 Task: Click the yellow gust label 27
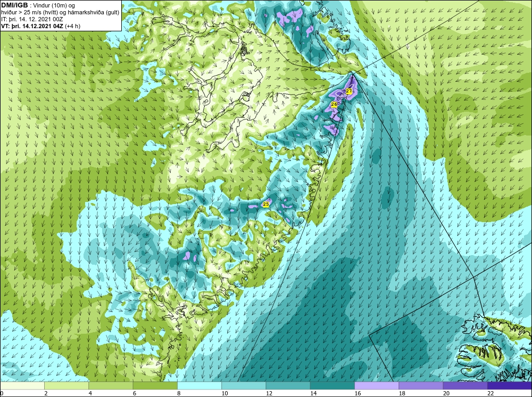pos(349,91)
